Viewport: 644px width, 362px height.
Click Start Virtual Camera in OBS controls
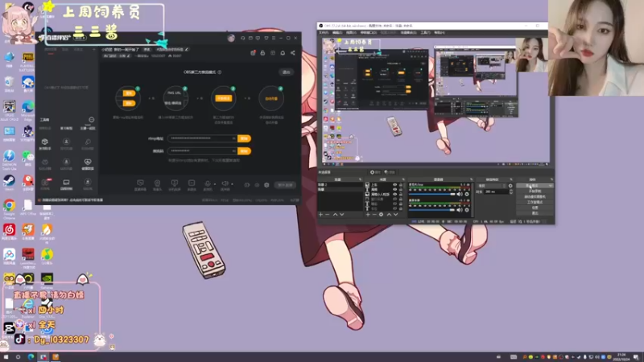pyautogui.click(x=535, y=196)
